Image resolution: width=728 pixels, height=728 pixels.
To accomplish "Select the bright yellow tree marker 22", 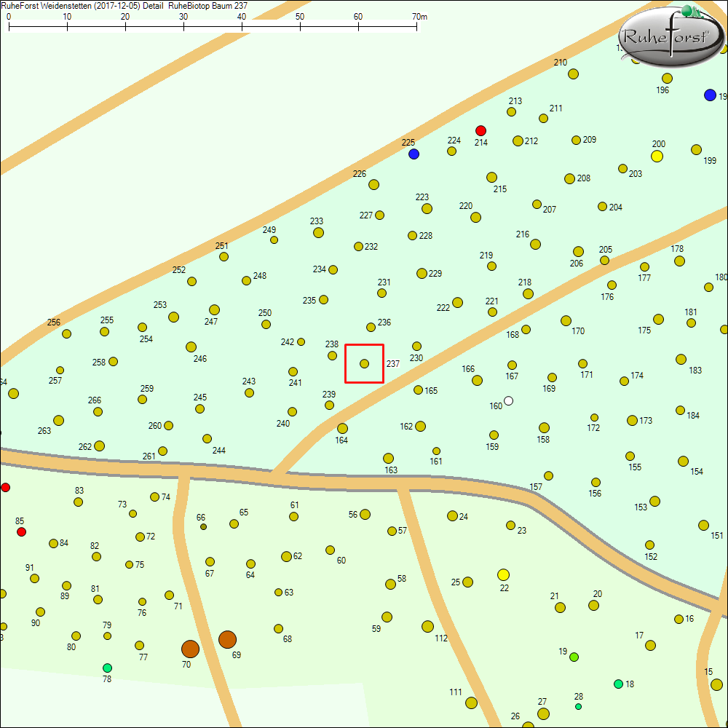I will point(503,575).
